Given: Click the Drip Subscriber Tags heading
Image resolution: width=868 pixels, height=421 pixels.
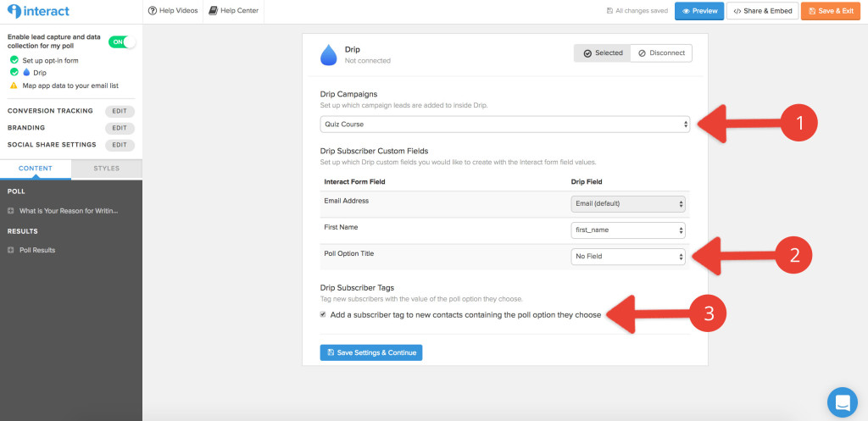Looking at the screenshot, I should (357, 288).
